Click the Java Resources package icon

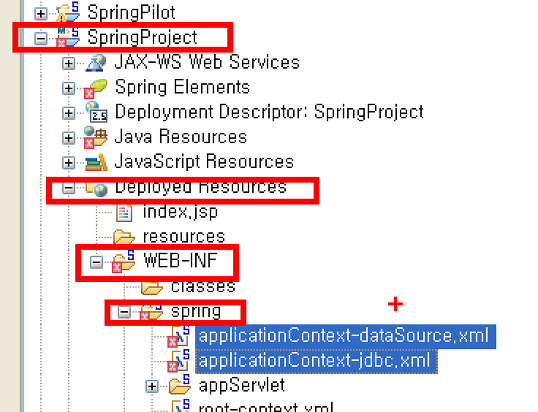[95, 137]
